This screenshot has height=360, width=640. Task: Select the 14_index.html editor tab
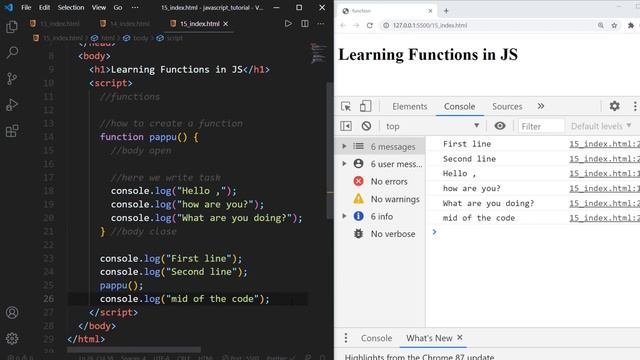coord(126,24)
